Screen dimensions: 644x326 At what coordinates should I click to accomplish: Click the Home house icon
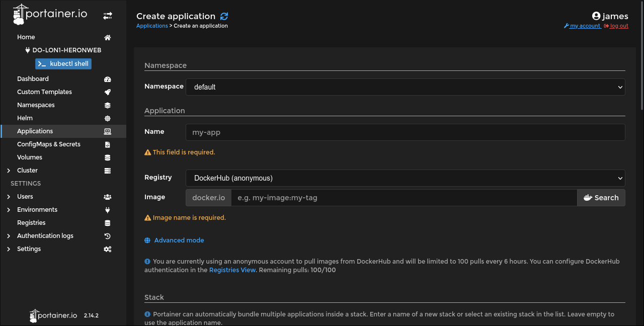(107, 37)
